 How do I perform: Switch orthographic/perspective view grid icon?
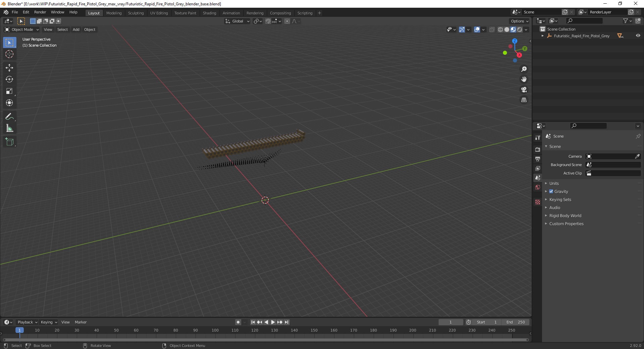(x=524, y=100)
